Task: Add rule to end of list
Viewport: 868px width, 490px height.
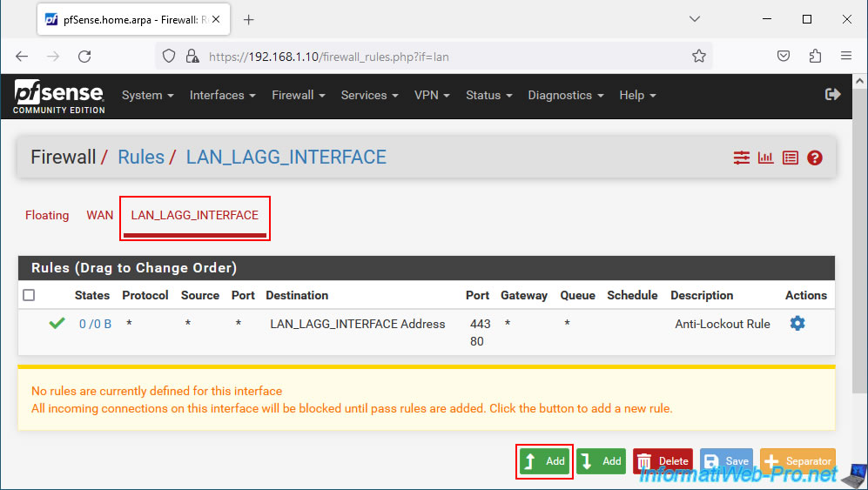Action: tap(602, 461)
